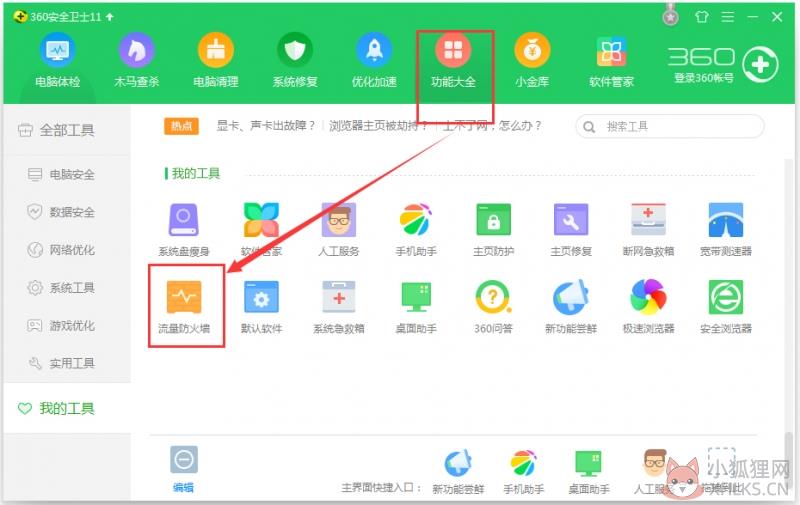Screen dimensions: 800x505
Task: Launch 新功能尝鲜 in my tools grid
Action: coord(571,307)
